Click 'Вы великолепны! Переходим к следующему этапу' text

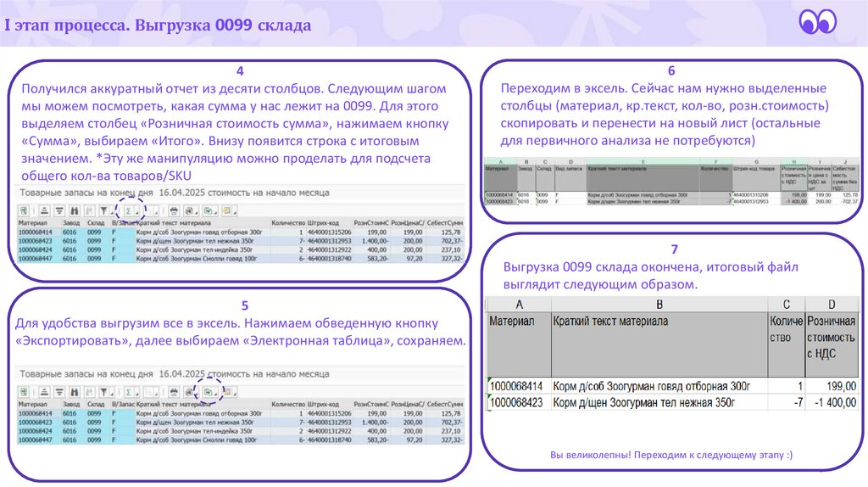(671, 455)
